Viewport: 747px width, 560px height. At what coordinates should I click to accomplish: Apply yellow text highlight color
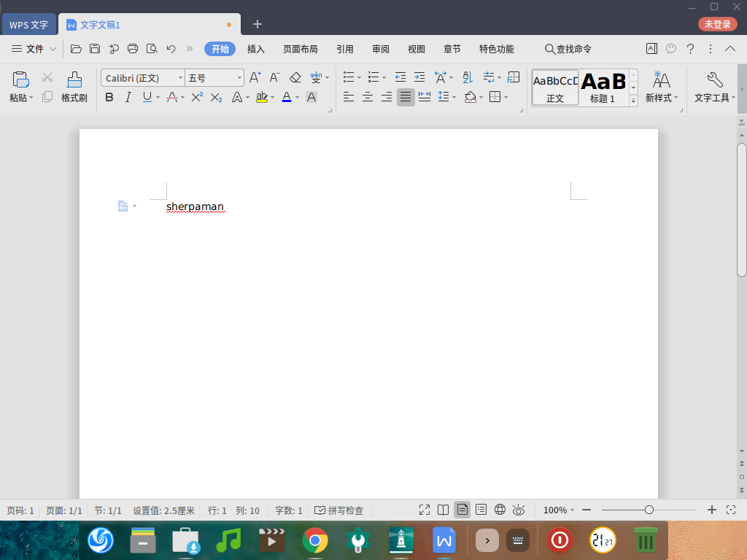click(262, 97)
